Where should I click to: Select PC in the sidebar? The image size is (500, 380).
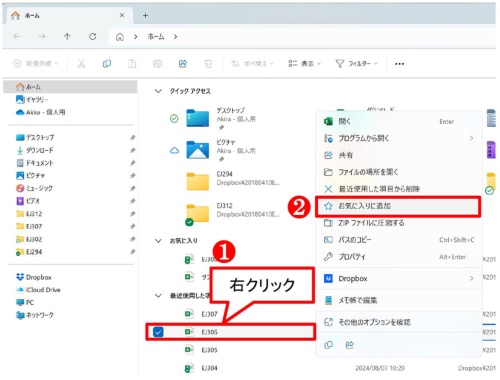[x=25, y=302]
